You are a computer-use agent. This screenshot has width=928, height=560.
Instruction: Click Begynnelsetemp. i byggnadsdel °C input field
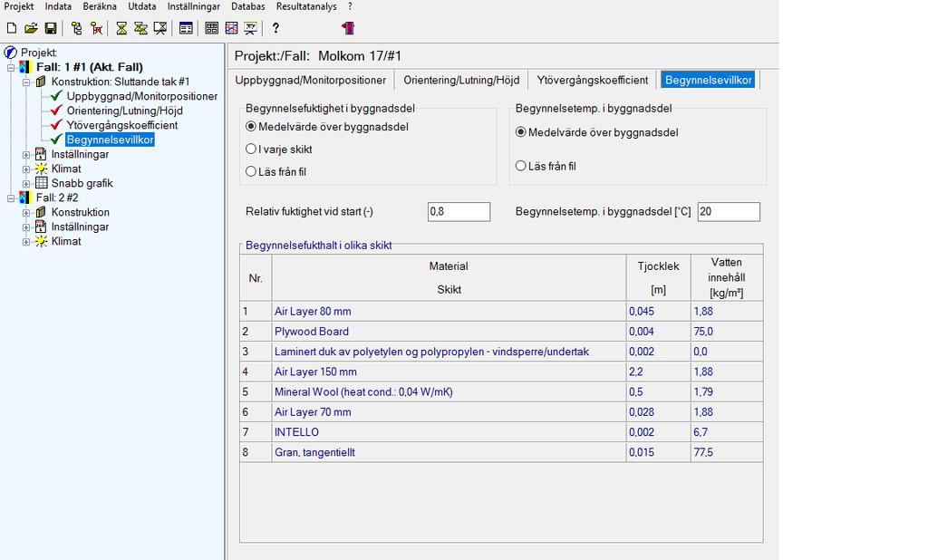pyautogui.click(x=729, y=211)
